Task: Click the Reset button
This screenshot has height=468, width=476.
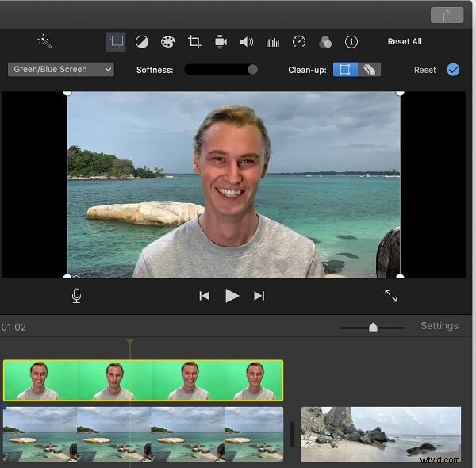Action: (424, 70)
